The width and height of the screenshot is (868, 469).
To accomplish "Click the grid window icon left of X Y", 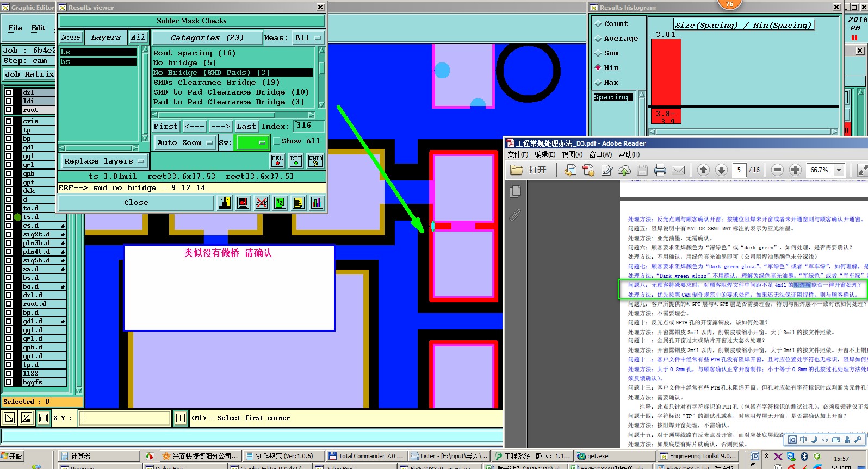I will [x=44, y=418].
